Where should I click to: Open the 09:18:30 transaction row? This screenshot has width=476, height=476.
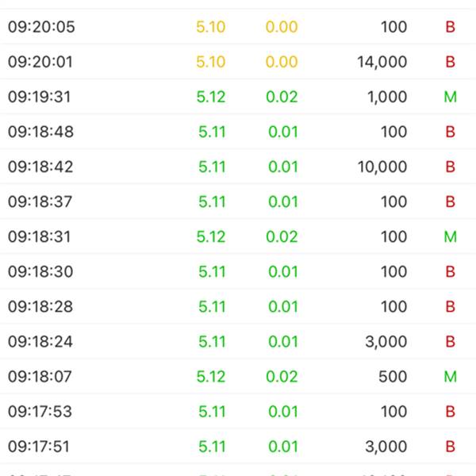(x=238, y=271)
